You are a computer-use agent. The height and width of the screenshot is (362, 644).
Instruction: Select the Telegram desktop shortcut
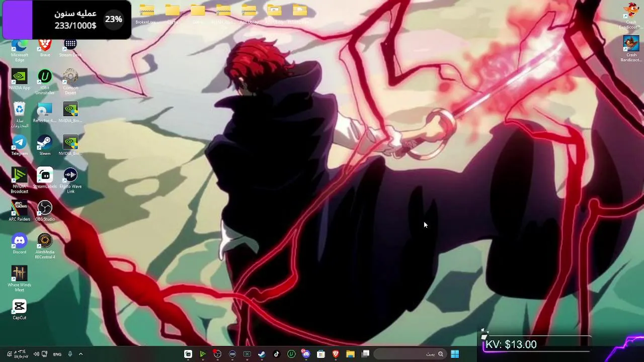tap(19, 146)
